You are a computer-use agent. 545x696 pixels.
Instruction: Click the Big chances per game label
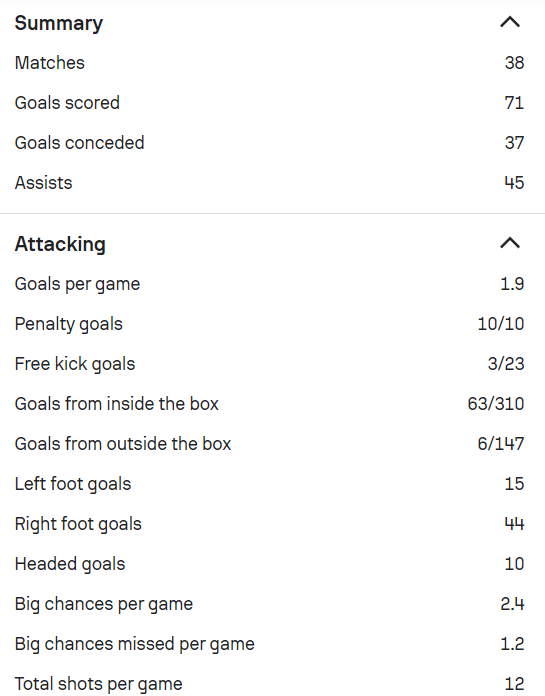pyautogui.click(x=104, y=604)
